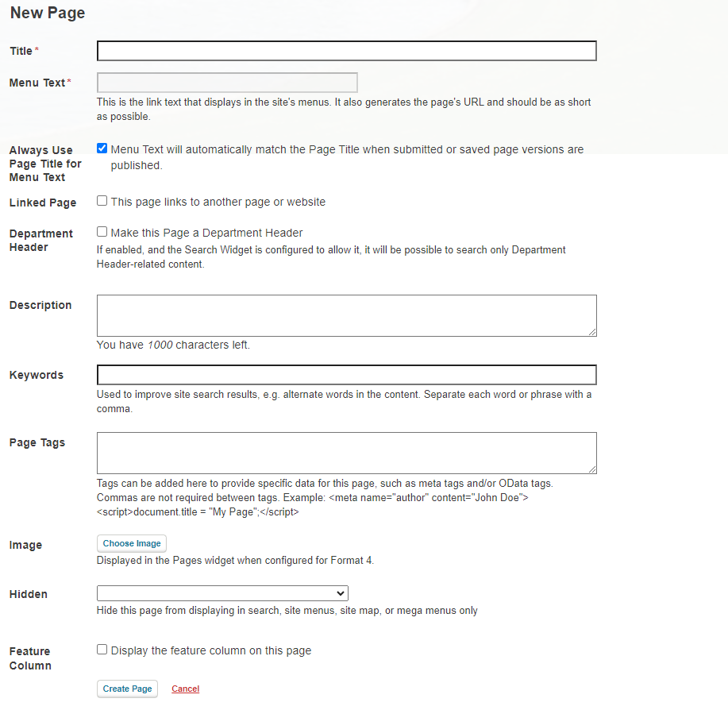Grab the Description resize handle
Screen dimensions: 728x710
pyautogui.click(x=592, y=332)
